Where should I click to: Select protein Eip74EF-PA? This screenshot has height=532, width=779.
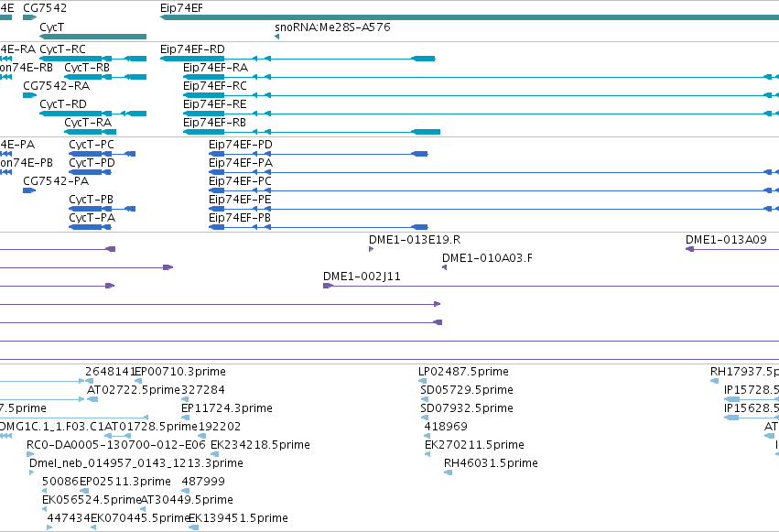point(493,172)
